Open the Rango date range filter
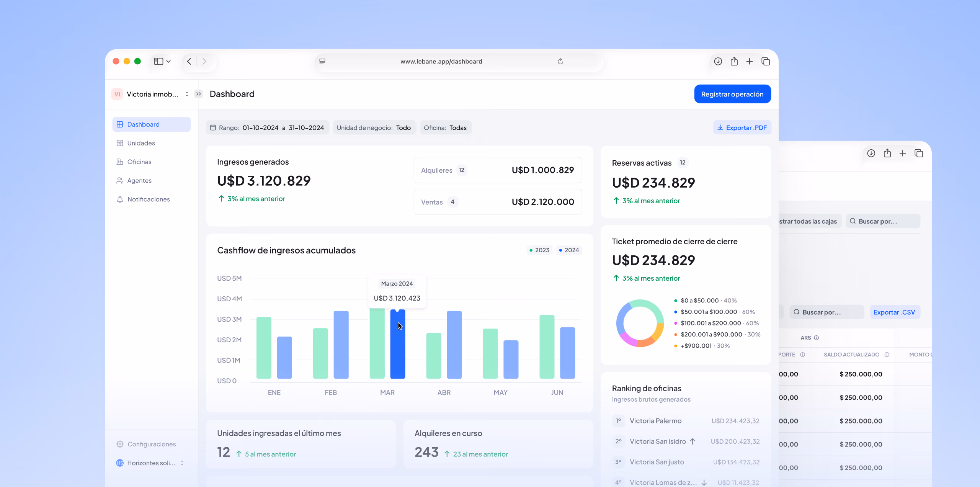The height and width of the screenshot is (487, 980). click(x=267, y=128)
